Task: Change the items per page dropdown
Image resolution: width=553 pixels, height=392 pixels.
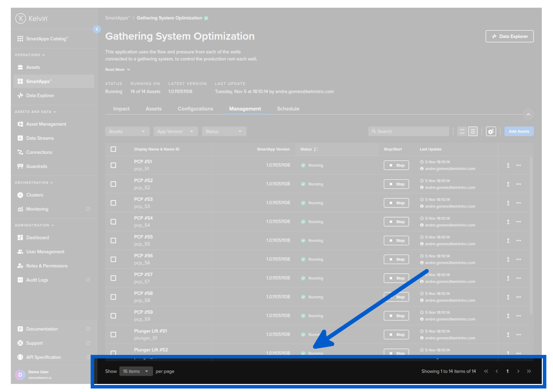Action: coord(136,371)
